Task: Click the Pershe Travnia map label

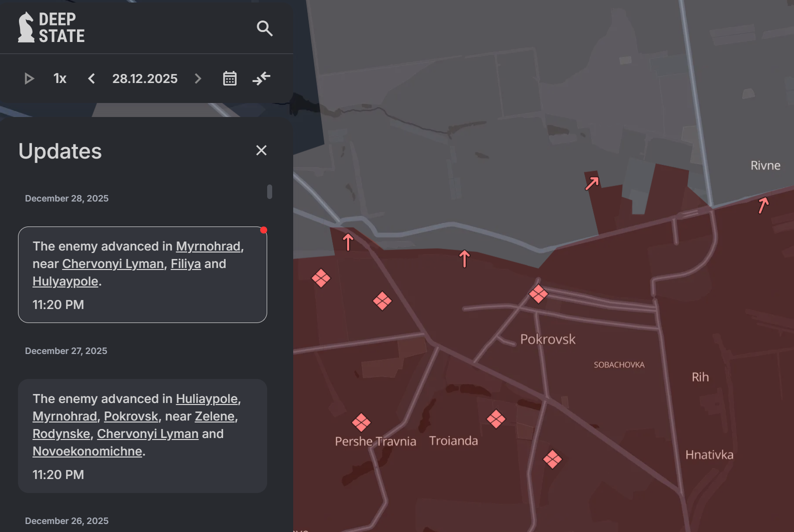Action: pyautogui.click(x=376, y=441)
